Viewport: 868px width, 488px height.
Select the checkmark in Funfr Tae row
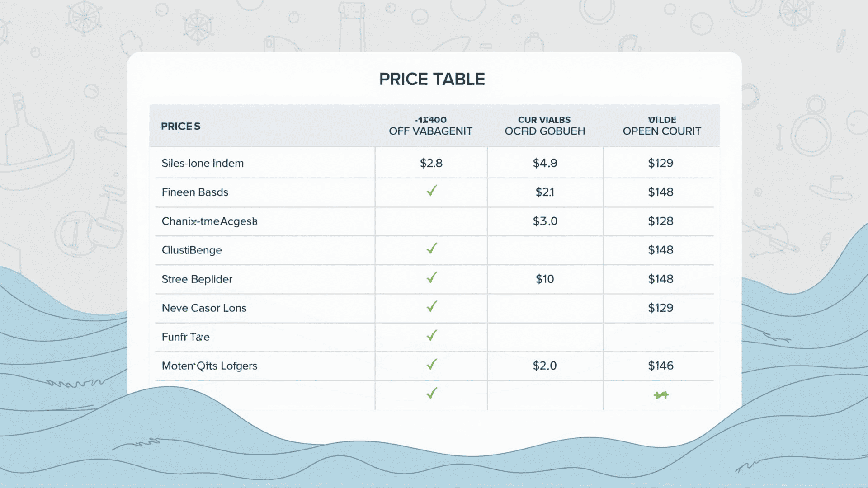[432, 335]
